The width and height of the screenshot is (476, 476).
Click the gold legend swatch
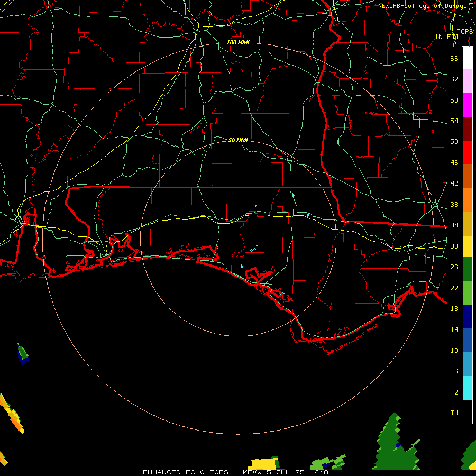(467, 224)
